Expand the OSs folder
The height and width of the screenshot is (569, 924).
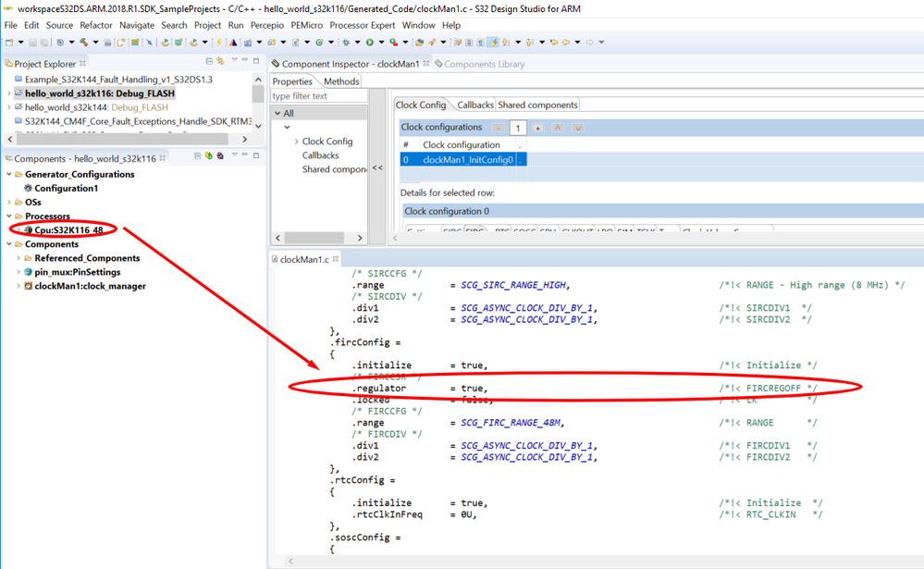[x=9, y=203]
